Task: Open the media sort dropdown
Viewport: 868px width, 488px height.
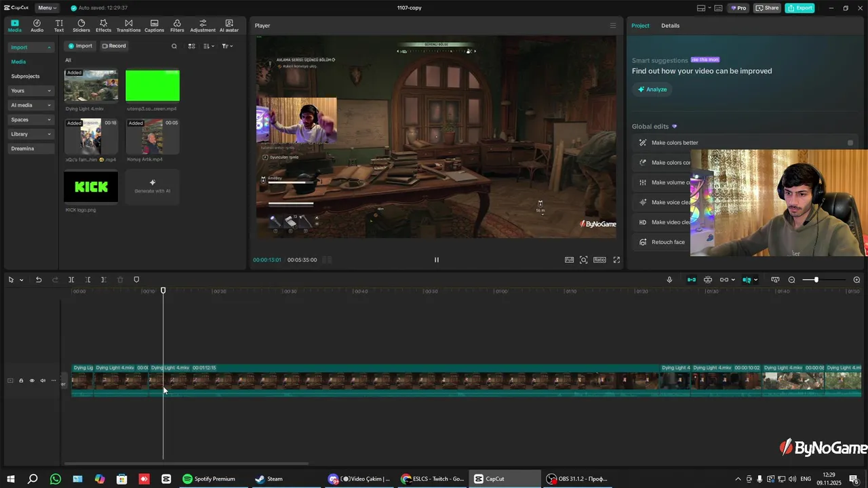Action: 210,46
